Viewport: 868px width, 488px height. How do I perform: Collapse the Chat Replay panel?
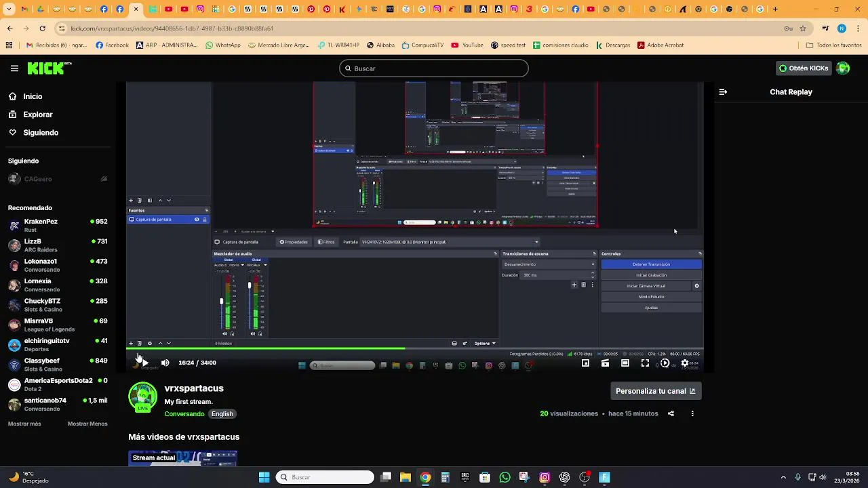[x=723, y=91]
